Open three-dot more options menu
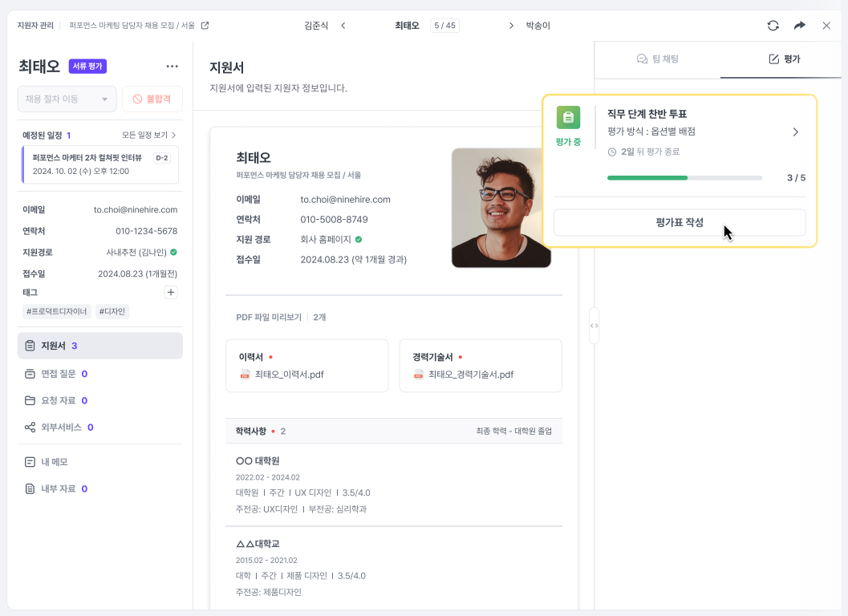Screen dimensions: 848x616 point(172,66)
